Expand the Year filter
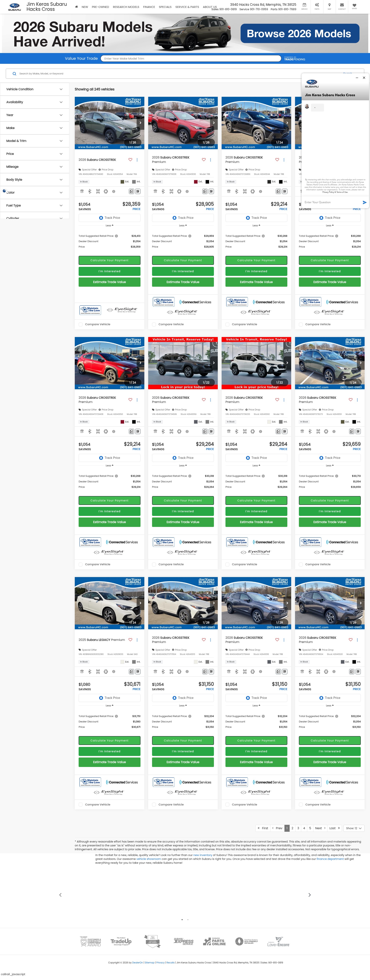 [x=35, y=115]
